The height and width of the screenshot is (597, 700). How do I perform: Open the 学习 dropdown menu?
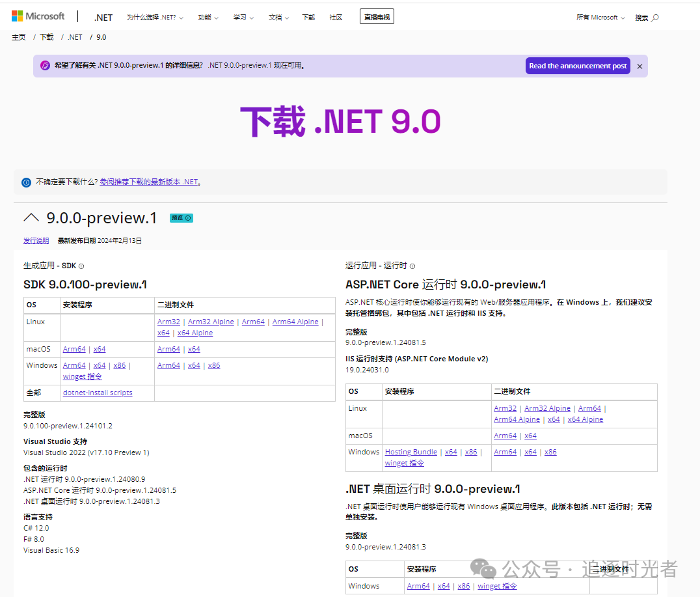[x=243, y=18]
